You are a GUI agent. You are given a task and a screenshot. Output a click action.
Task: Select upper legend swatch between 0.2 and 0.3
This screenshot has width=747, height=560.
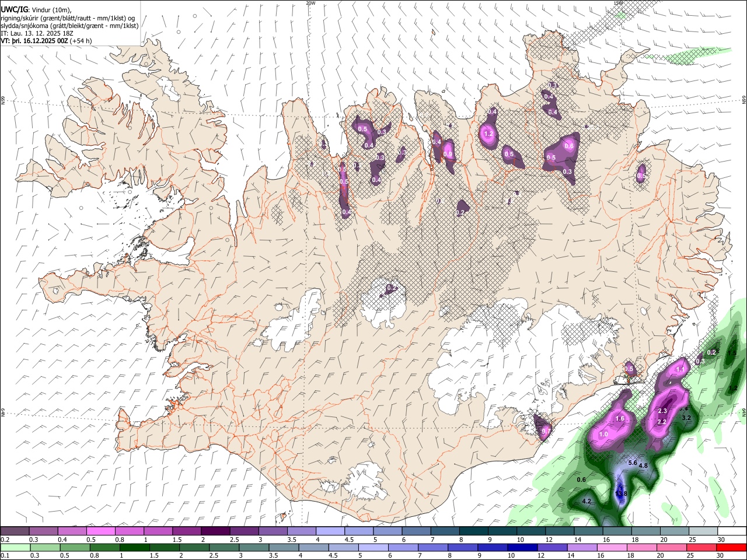[15, 531]
